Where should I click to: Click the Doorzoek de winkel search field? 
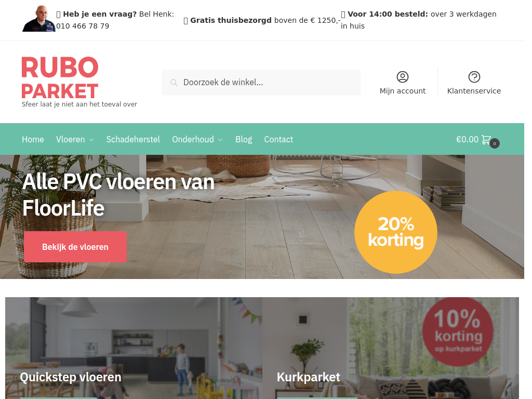click(261, 83)
